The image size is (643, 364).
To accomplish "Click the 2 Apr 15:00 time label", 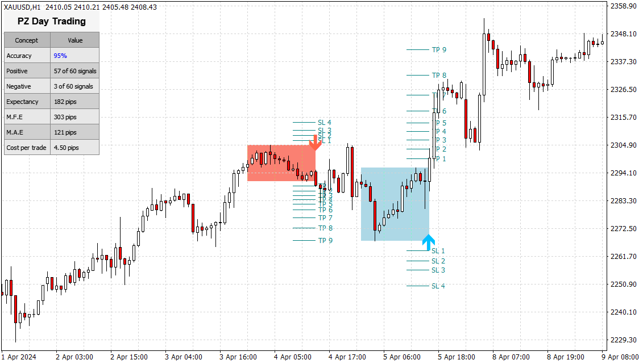I will pyautogui.click(x=128, y=357).
